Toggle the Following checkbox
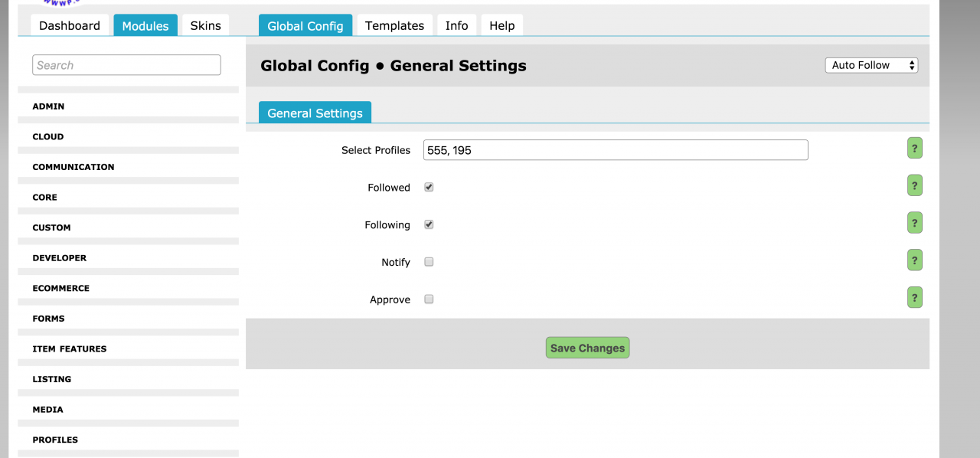The width and height of the screenshot is (980, 458). pyautogui.click(x=429, y=224)
